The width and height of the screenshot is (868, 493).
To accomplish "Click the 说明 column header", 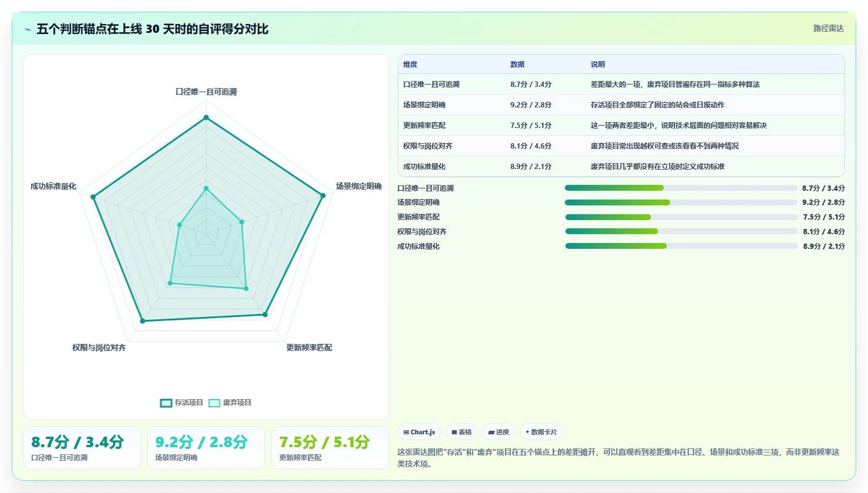I will tap(598, 65).
